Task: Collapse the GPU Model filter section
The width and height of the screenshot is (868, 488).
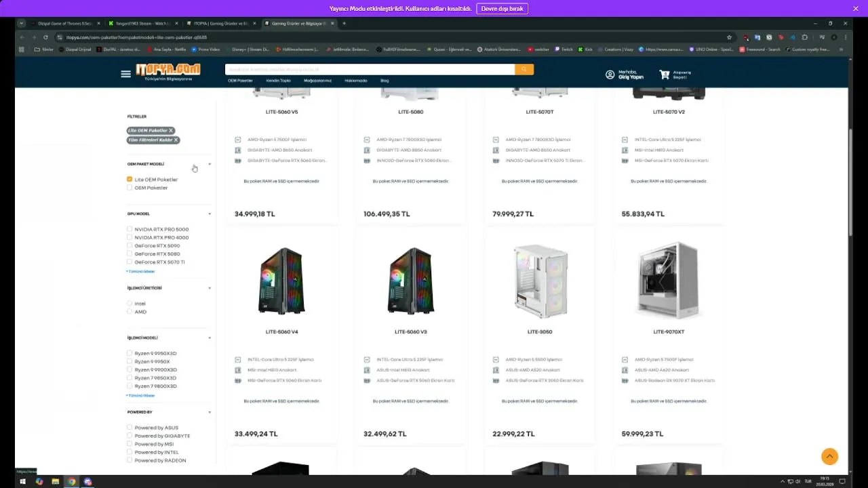Action: pyautogui.click(x=210, y=214)
